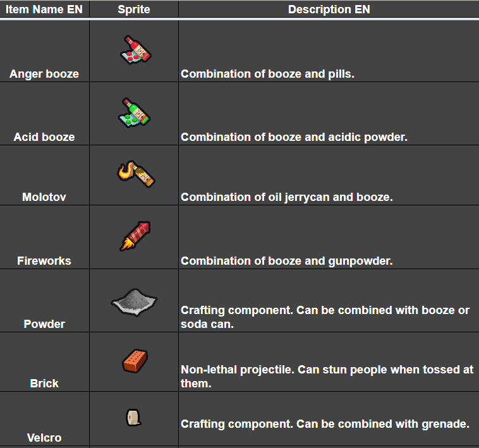
Task: Click the orange Brick sprite
Action: point(135,361)
